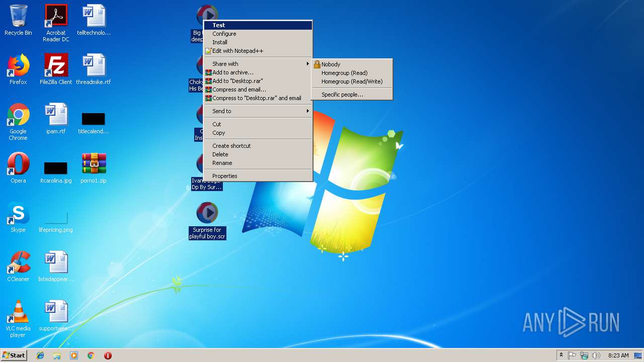Choose Configure from context menu

[258, 34]
